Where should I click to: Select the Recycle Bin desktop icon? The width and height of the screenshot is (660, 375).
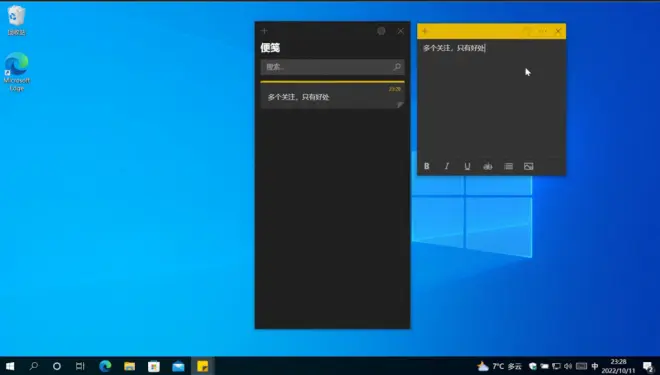16,20
